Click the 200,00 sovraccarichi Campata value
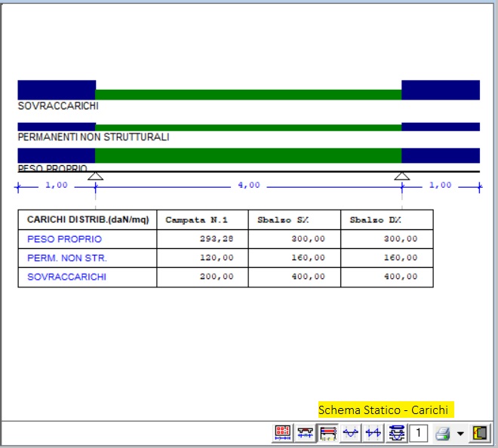Screen dimensions: 498x448 pyautogui.click(x=217, y=277)
